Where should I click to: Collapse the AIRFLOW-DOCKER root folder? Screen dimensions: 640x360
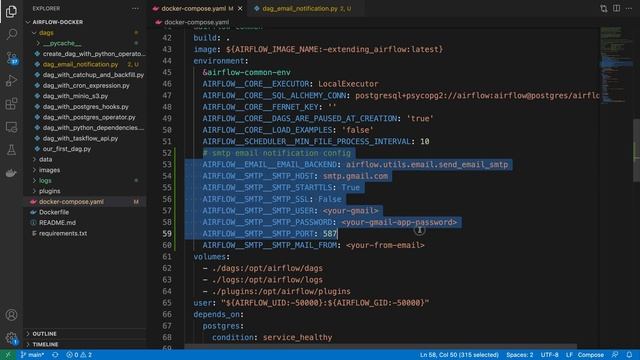pyautogui.click(x=57, y=22)
